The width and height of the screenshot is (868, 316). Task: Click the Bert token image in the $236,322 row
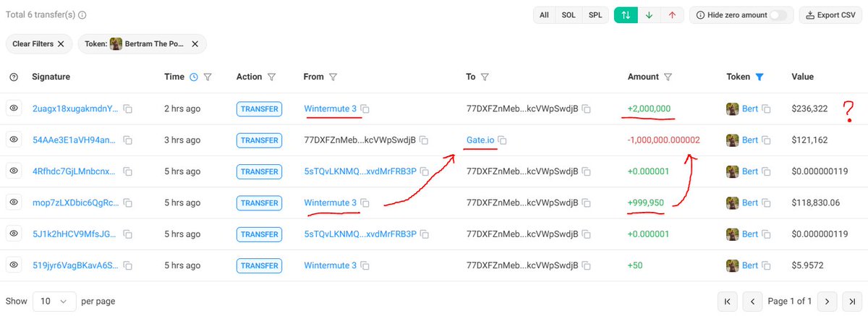point(733,108)
